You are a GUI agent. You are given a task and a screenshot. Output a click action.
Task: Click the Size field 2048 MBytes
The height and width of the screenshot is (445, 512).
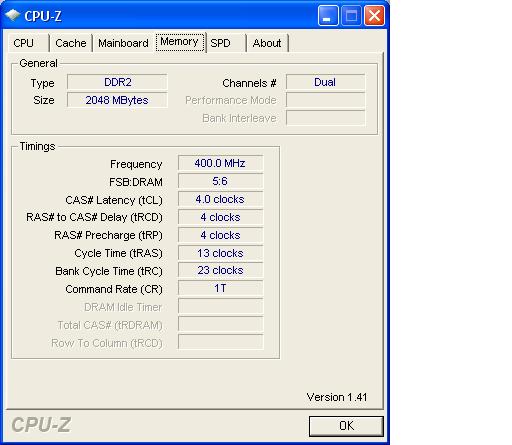pyautogui.click(x=117, y=100)
